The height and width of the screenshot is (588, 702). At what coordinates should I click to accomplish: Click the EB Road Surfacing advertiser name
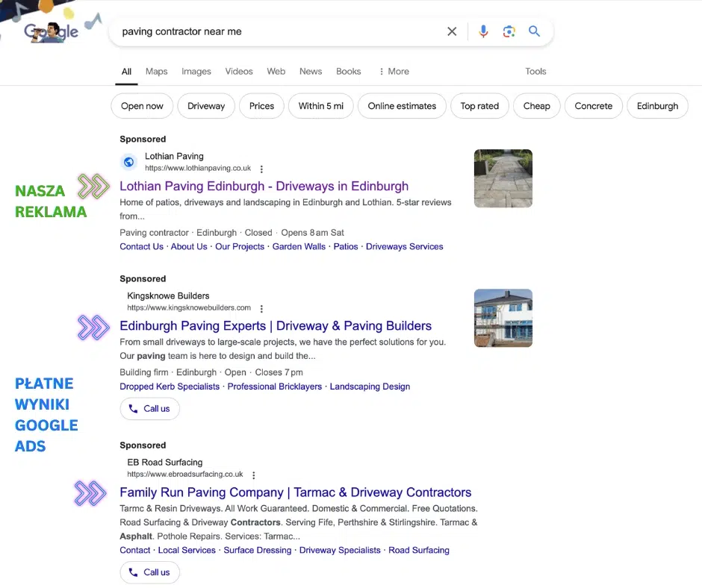click(165, 462)
